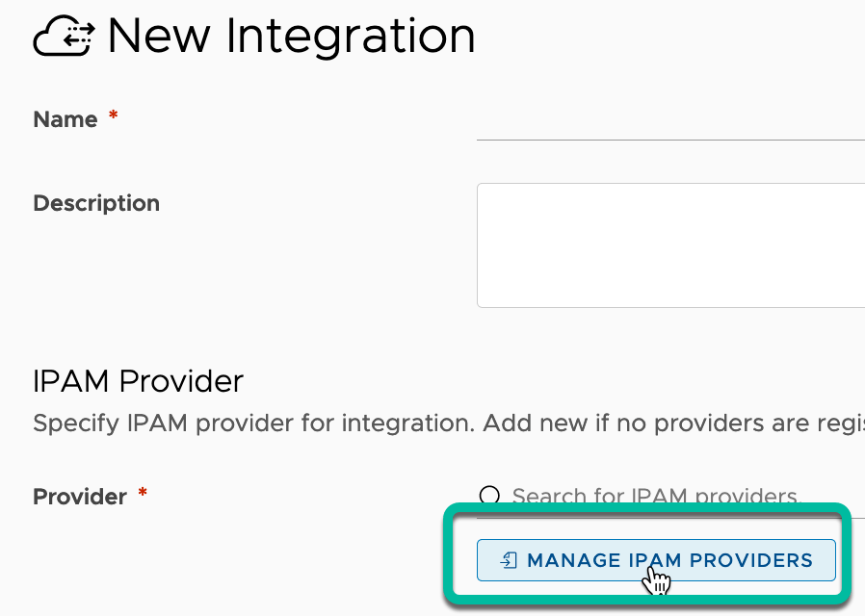865x616 pixels.
Task: Click the red asterisk next to Name
Action: pyautogui.click(x=114, y=116)
